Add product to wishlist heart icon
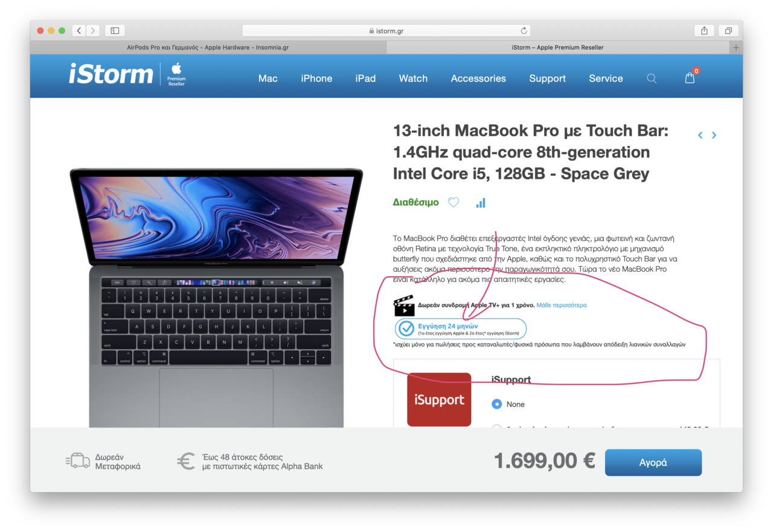Image resolution: width=773 pixels, height=532 pixels. (454, 203)
